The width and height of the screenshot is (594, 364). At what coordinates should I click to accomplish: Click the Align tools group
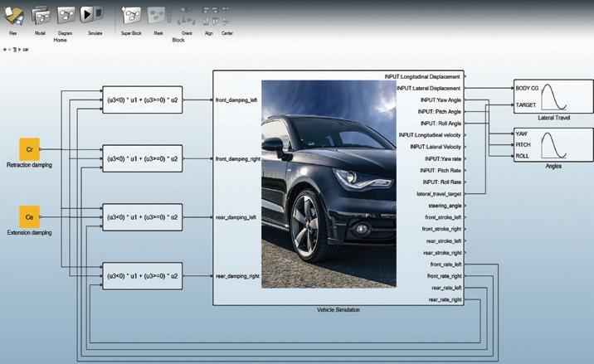click(x=209, y=17)
